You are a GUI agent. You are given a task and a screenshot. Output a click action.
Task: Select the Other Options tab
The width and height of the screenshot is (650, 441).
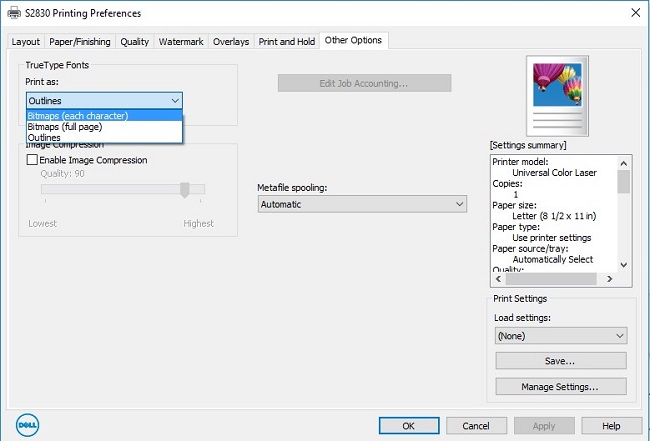[353, 40]
